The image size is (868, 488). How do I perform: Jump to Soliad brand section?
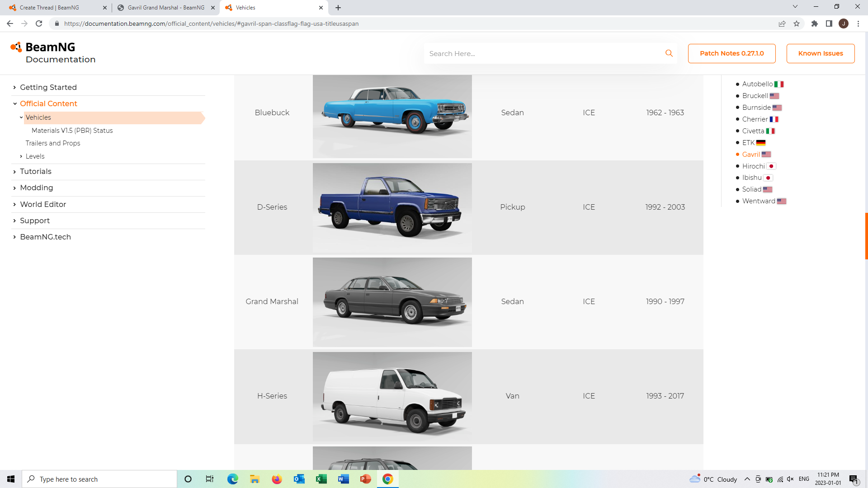757,189
